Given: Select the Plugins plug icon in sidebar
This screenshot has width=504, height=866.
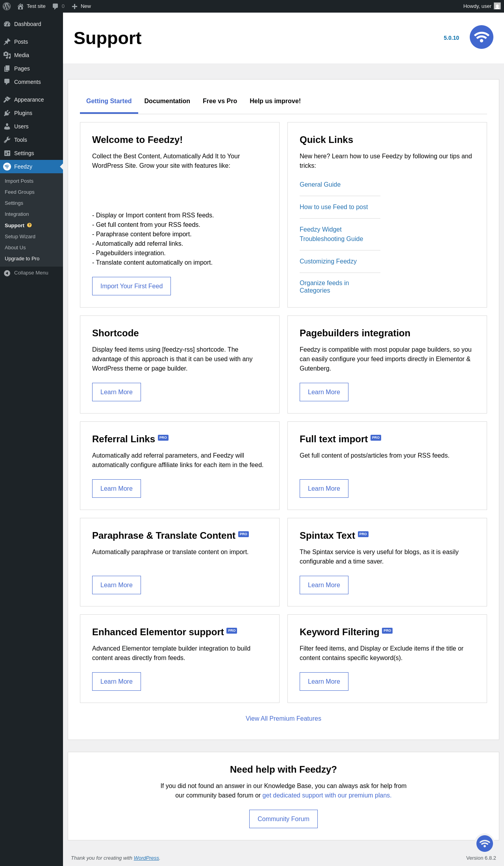Looking at the screenshot, I should point(7,113).
